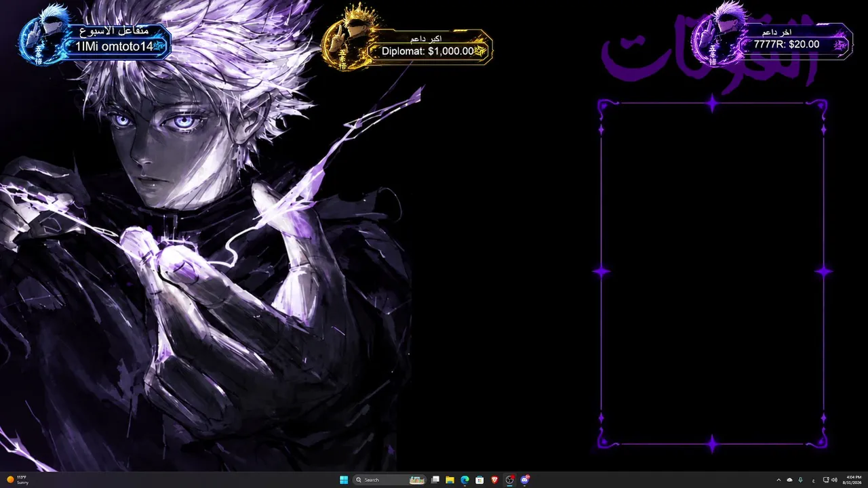
Task: Switch the Arabic input language indicator
Action: coord(813,480)
